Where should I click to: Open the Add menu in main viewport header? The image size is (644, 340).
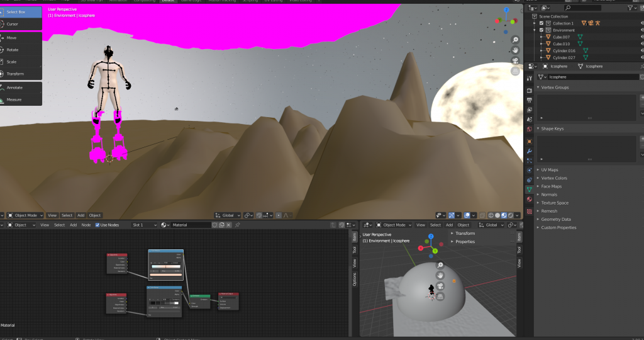pos(80,215)
